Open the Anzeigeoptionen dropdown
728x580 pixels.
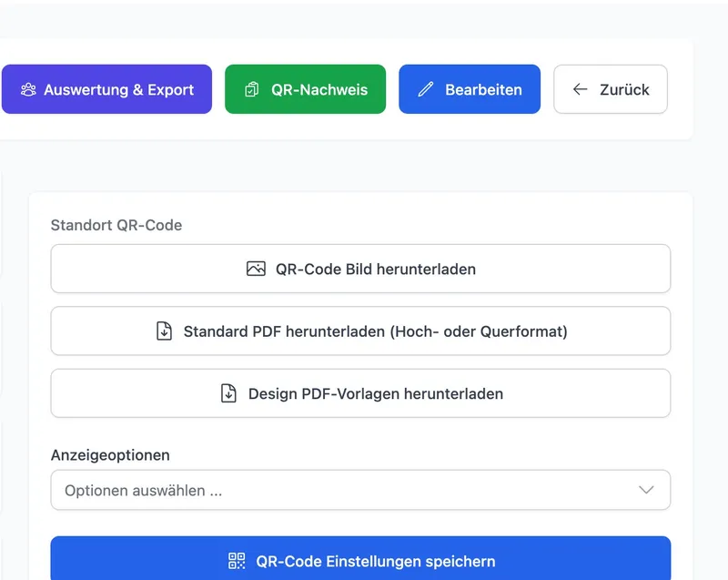click(360, 490)
